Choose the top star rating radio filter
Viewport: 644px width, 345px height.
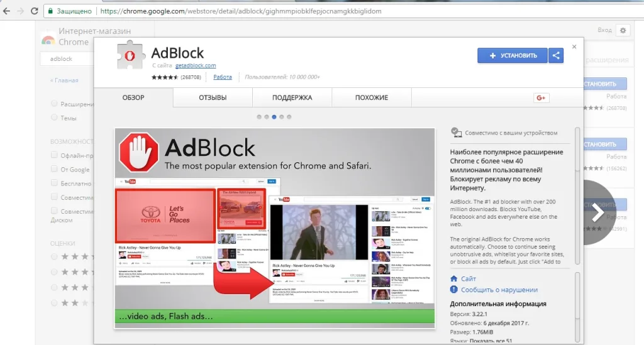(x=54, y=256)
